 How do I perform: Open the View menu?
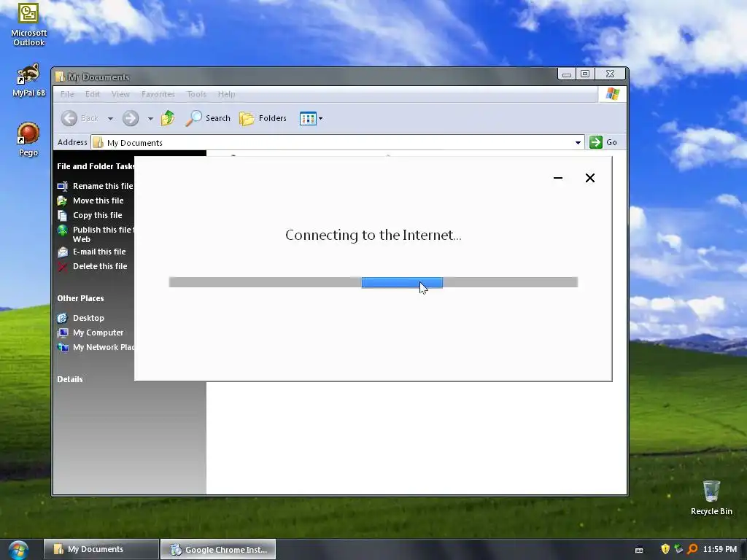pos(120,94)
